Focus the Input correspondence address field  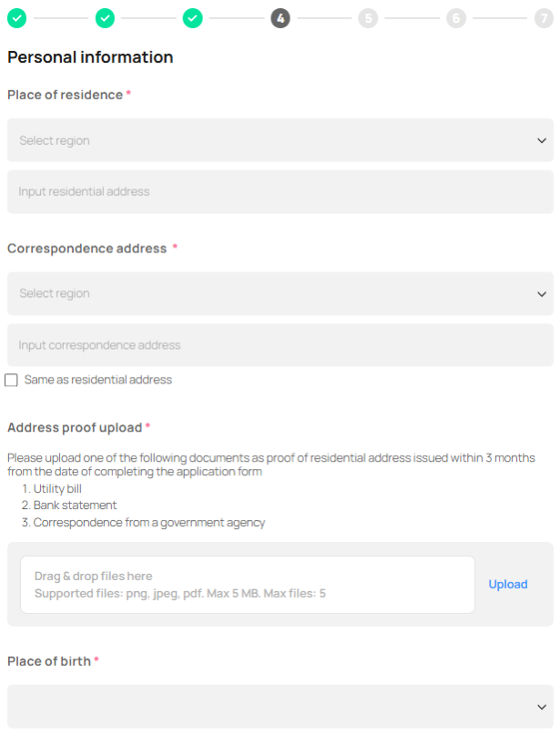[x=280, y=345]
